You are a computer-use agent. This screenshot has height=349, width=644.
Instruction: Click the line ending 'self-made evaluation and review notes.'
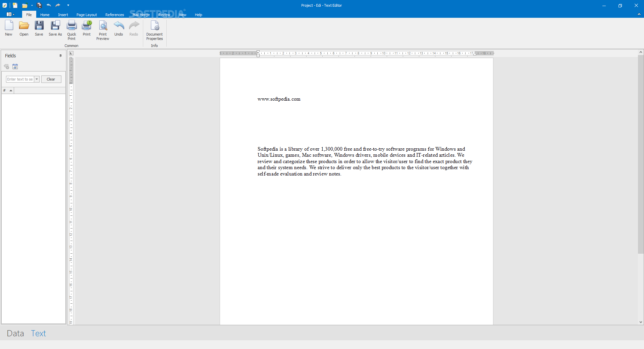tap(299, 174)
